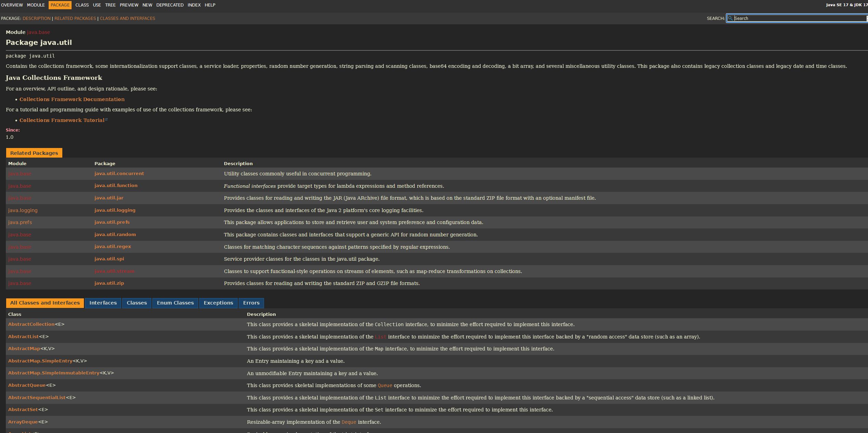Screen dimensions: 868x433
Task: Open the DESCRIPTION package link
Action: click(35, 18)
